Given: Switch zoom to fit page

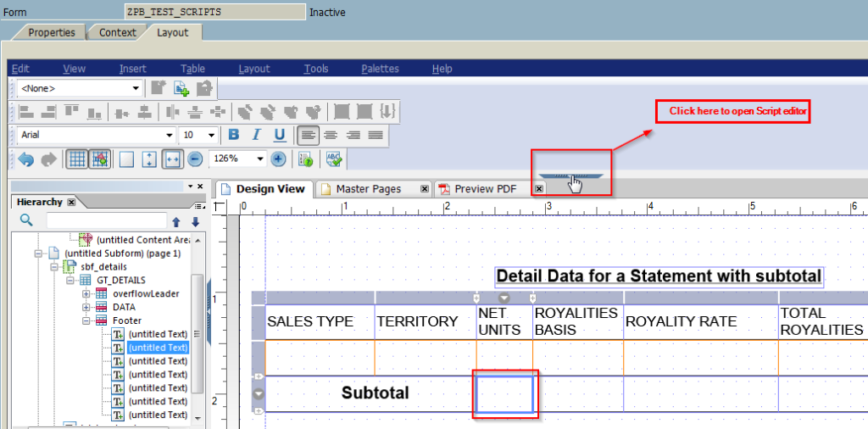Looking at the screenshot, I should pyautogui.click(x=149, y=159).
